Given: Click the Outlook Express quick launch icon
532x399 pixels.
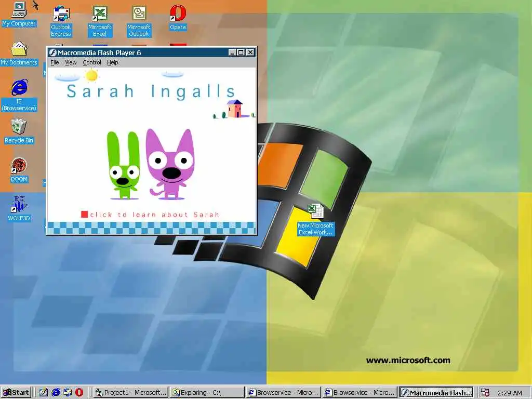Looking at the screenshot, I should [68, 393].
